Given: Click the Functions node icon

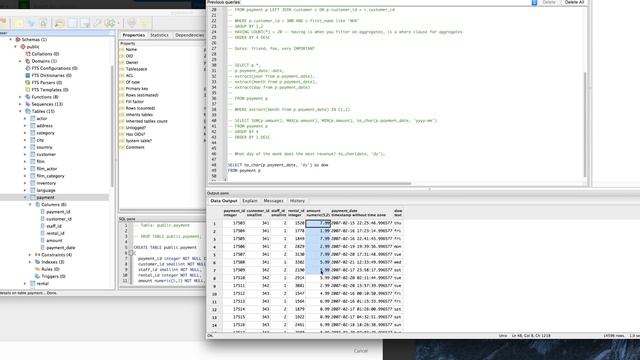Looking at the screenshot, I should click(28, 97).
